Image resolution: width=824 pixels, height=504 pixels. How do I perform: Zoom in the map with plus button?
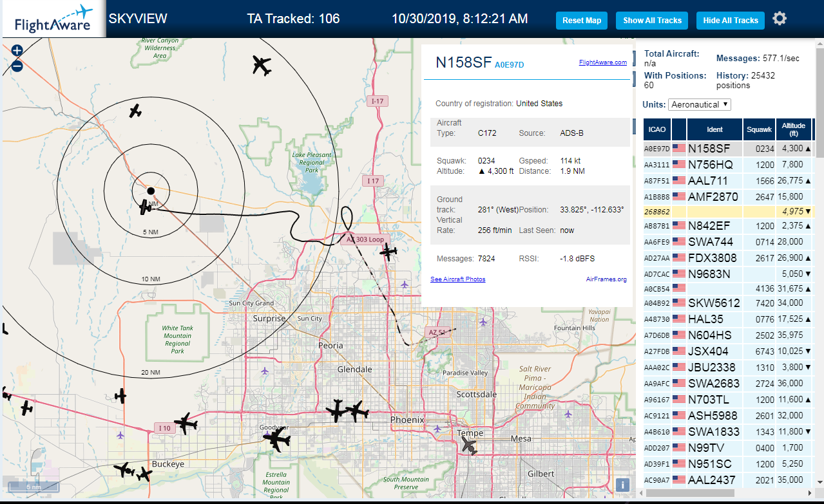tap(17, 50)
